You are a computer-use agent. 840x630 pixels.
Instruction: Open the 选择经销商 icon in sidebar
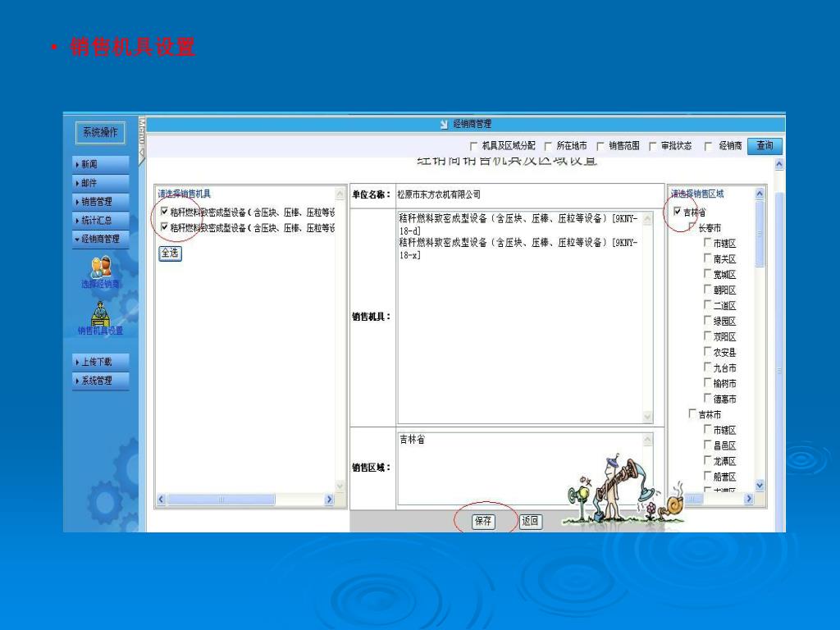click(101, 272)
